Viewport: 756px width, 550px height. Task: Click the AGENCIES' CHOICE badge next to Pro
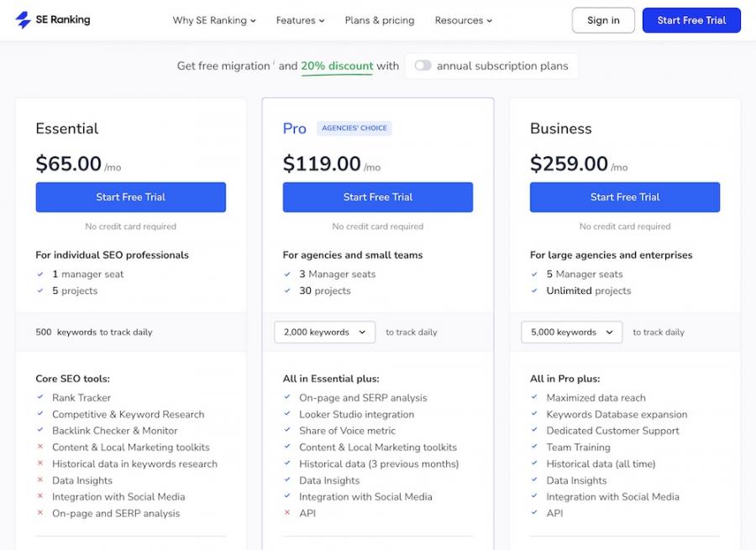point(353,128)
